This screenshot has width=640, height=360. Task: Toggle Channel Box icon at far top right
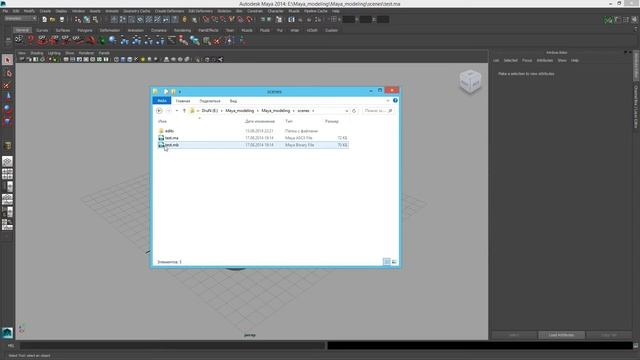635,19
